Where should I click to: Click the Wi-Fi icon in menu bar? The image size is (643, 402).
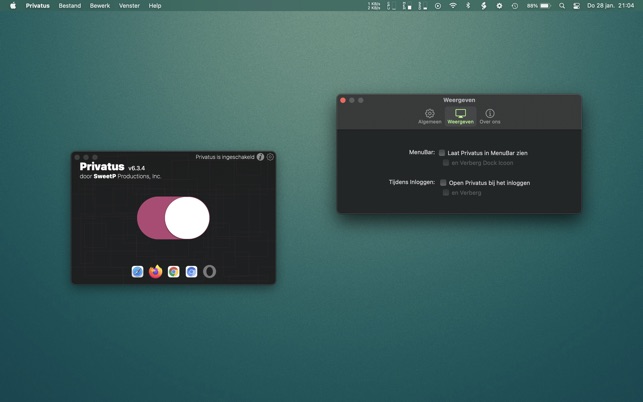coord(453,6)
